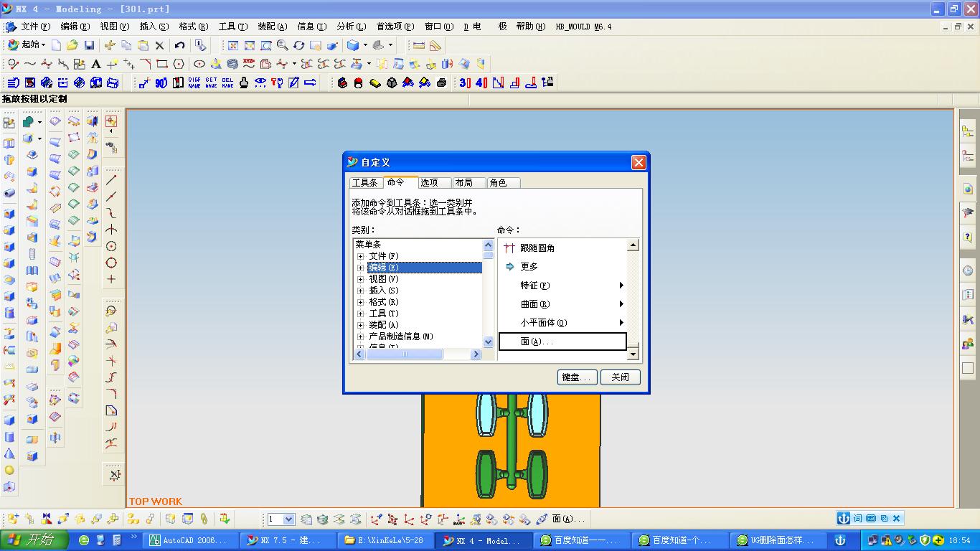Activate the Rotate view tool
Viewport: 980px width, 551px height.
(x=299, y=45)
